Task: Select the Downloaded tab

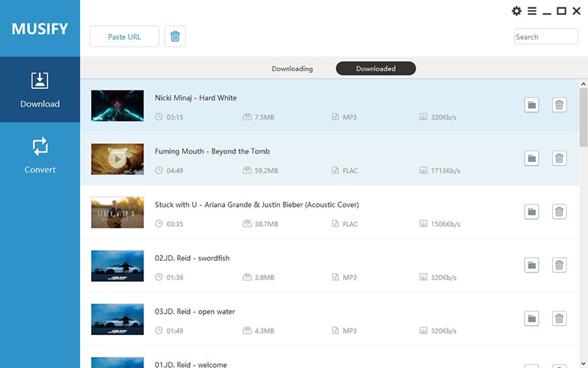Action: pos(376,68)
